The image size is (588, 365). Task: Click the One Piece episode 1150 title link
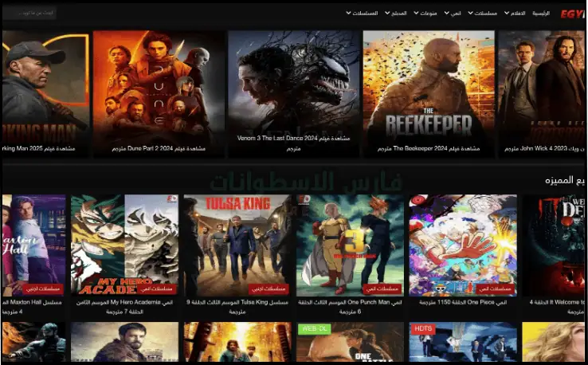pos(463,303)
